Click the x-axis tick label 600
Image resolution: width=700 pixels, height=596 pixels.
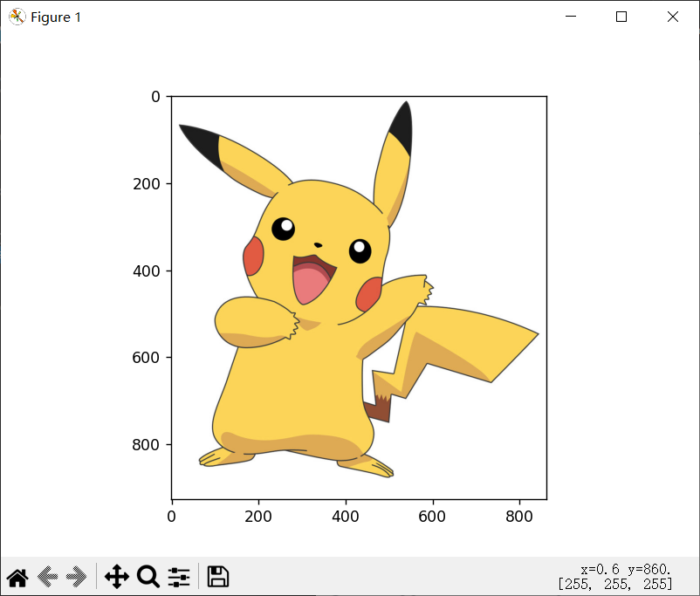pos(432,517)
